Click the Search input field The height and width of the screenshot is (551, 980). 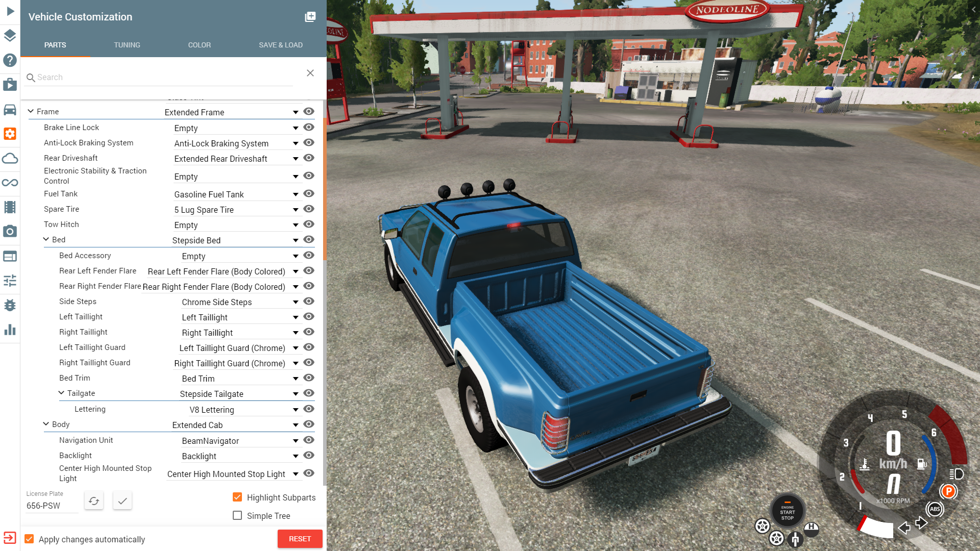click(x=159, y=78)
